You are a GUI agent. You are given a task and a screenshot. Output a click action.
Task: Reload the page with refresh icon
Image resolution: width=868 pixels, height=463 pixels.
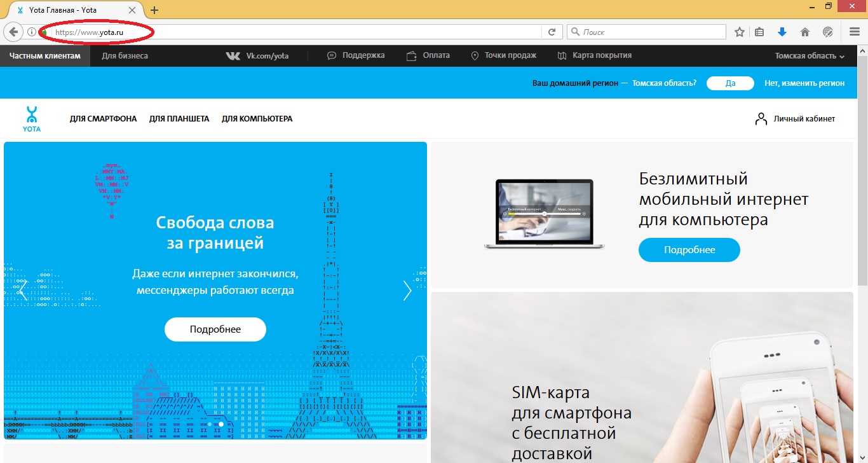[x=552, y=32]
